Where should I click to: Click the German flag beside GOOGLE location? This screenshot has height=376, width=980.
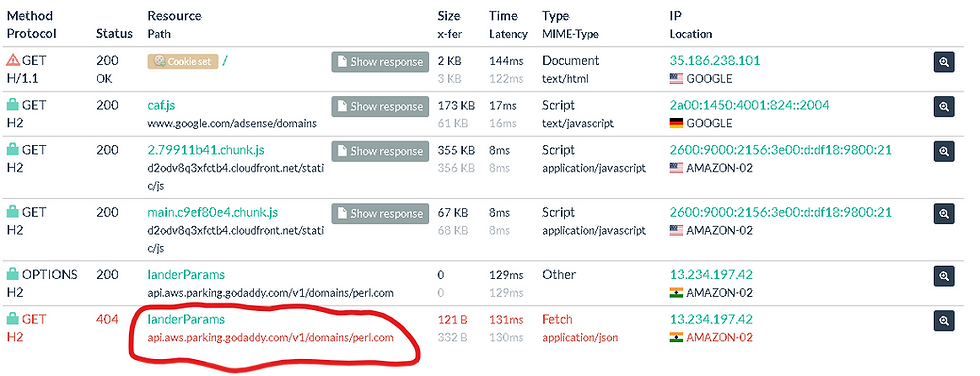coord(676,124)
